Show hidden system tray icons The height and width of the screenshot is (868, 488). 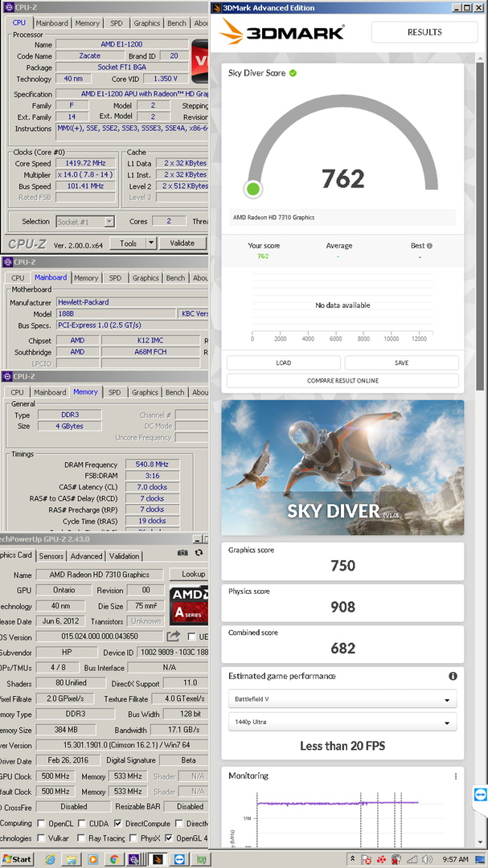352,859
